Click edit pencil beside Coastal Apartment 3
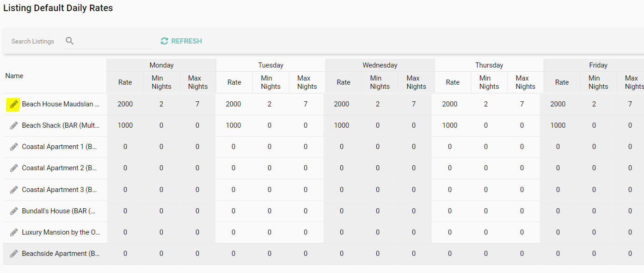The height and width of the screenshot is (273, 644). tap(14, 190)
